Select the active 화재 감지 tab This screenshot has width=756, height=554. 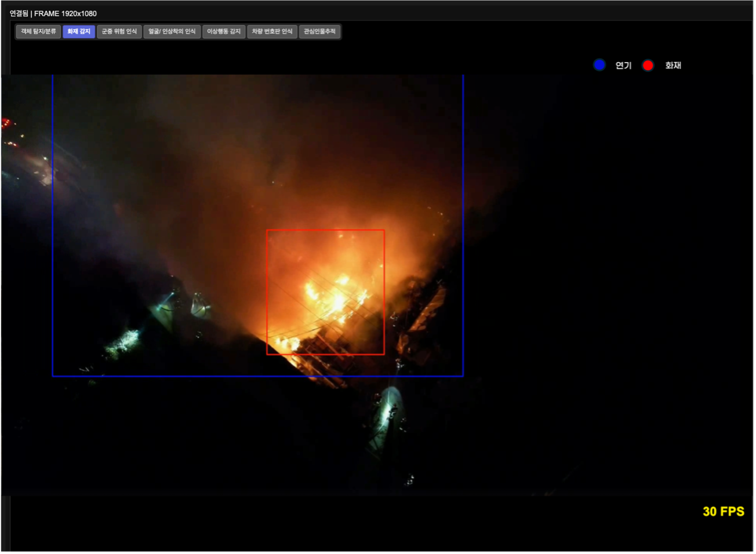(79, 31)
